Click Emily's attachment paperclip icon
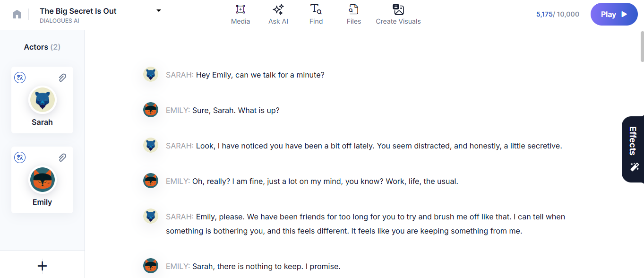 click(62, 157)
